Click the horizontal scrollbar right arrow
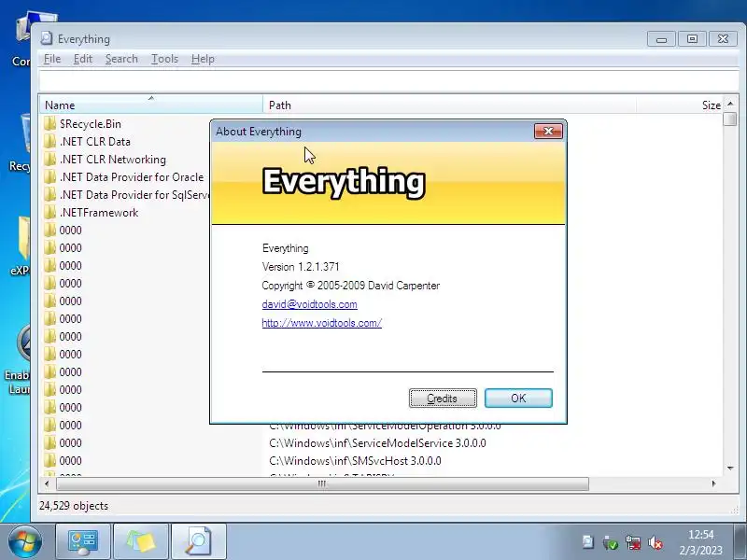 [x=713, y=483]
